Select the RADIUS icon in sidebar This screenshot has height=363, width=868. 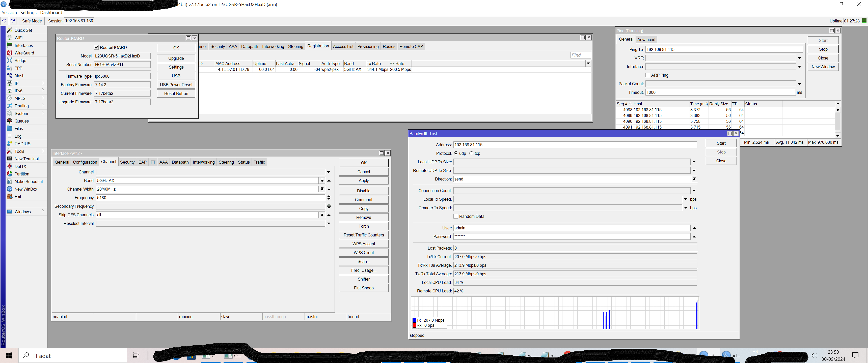[9, 143]
